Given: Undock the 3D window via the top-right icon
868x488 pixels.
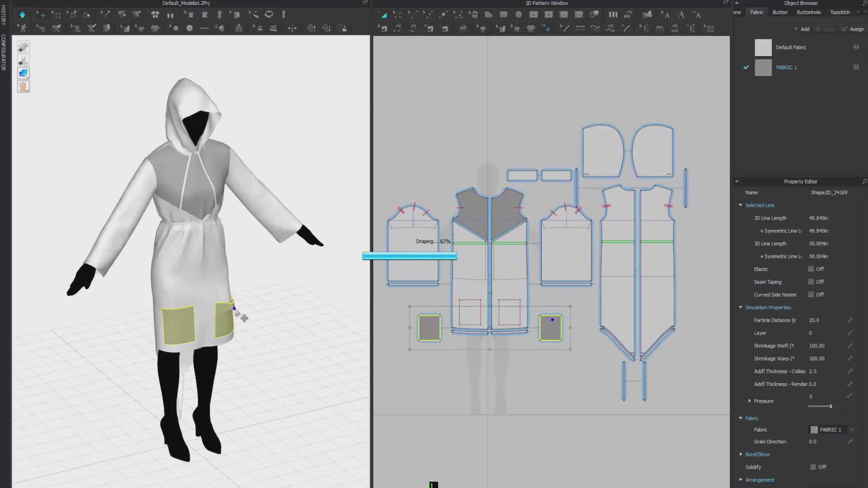Looking at the screenshot, I should 365,3.
